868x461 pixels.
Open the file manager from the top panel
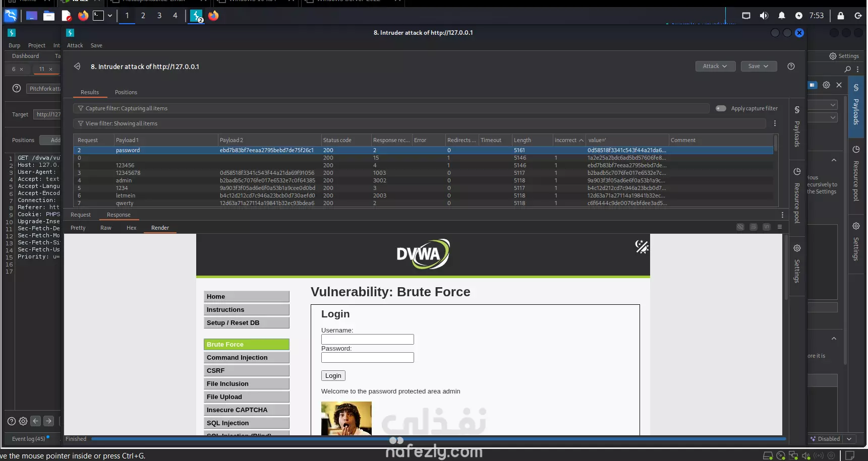click(49, 16)
